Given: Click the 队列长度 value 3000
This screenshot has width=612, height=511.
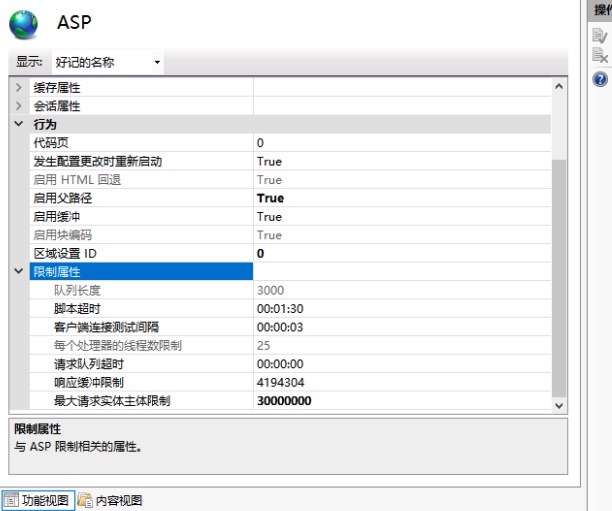Looking at the screenshot, I should (270, 290).
